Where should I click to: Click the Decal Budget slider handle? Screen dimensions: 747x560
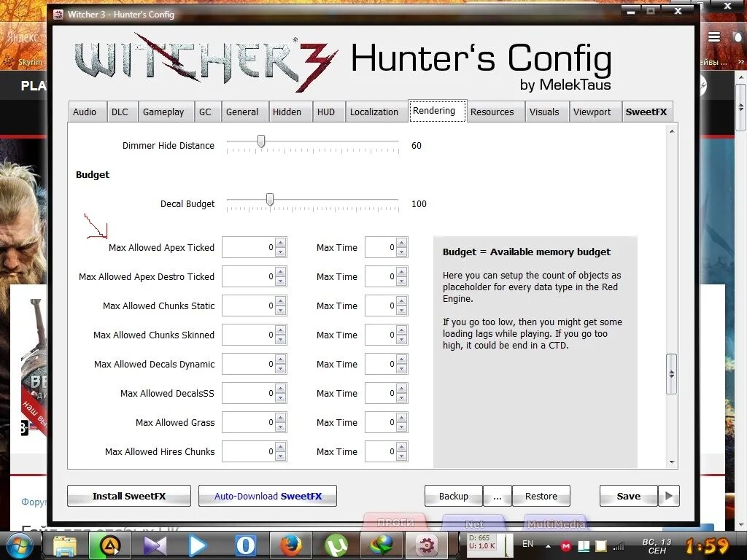pyautogui.click(x=270, y=200)
